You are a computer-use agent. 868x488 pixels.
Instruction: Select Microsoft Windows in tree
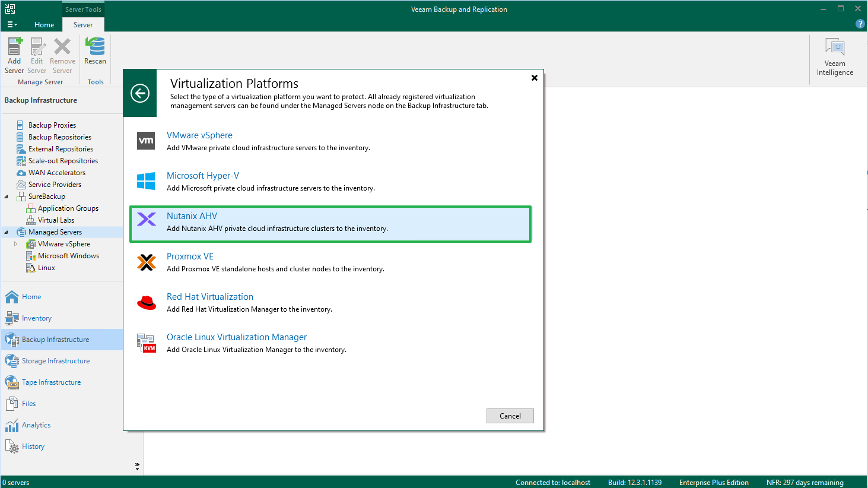(x=69, y=256)
